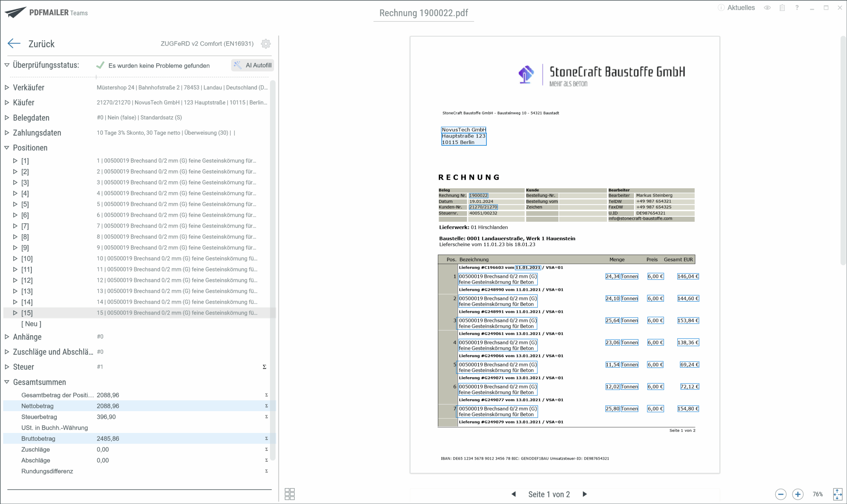Toggle the eye preview icon in title bar
The width and height of the screenshot is (847, 504).
point(767,8)
